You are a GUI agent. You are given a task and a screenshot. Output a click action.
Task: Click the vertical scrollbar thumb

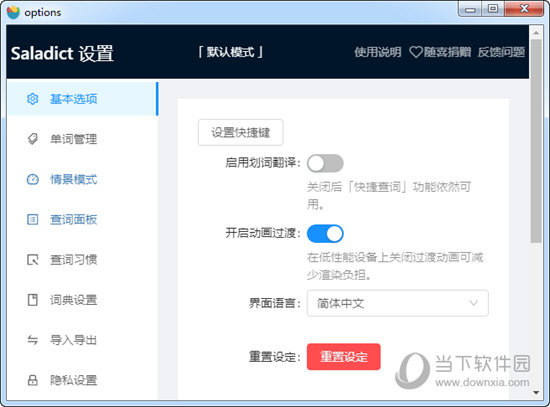click(536, 141)
